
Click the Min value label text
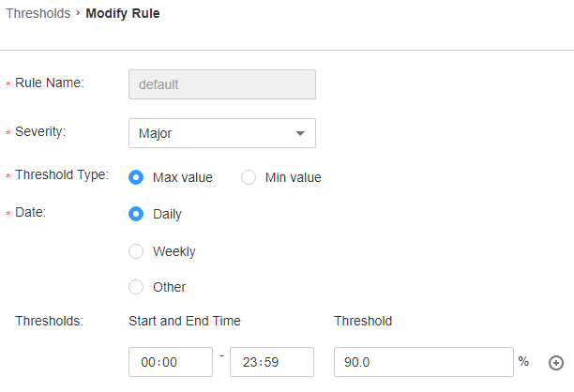(x=294, y=177)
